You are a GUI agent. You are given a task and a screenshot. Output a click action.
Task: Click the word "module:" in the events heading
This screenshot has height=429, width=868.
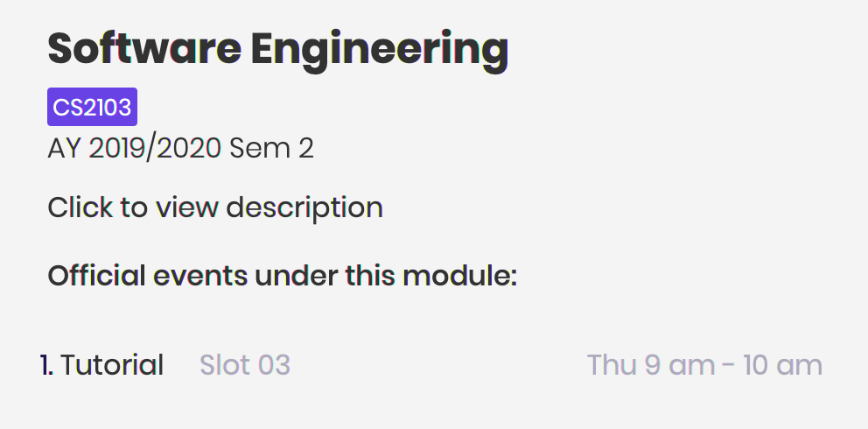pos(459,276)
